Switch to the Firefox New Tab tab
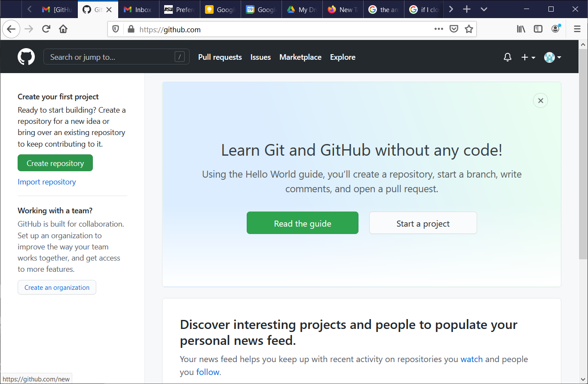 point(343,9)
